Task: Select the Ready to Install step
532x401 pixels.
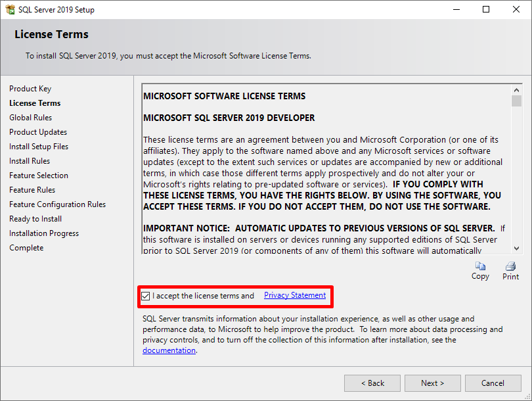Action: coord(36,219)
